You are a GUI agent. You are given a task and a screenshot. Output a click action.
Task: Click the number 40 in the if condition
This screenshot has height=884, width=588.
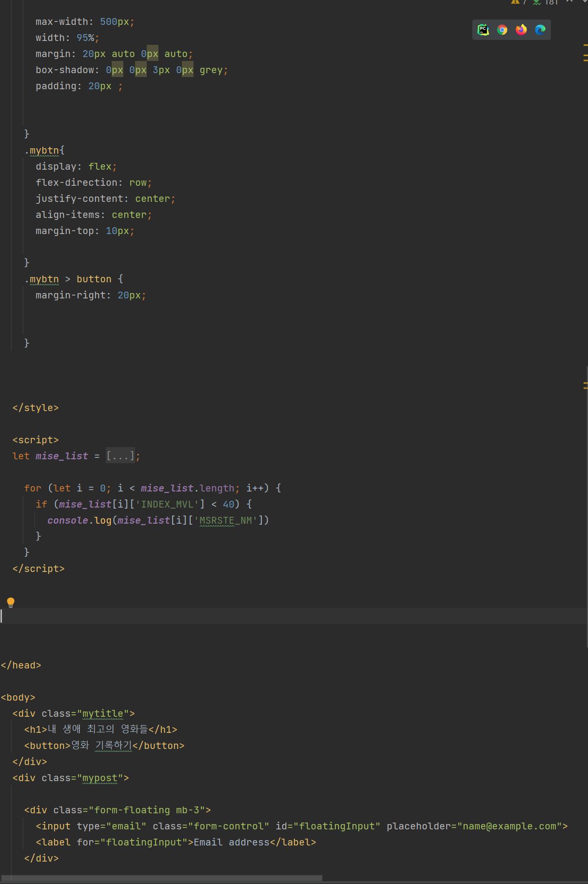point(229,504)
